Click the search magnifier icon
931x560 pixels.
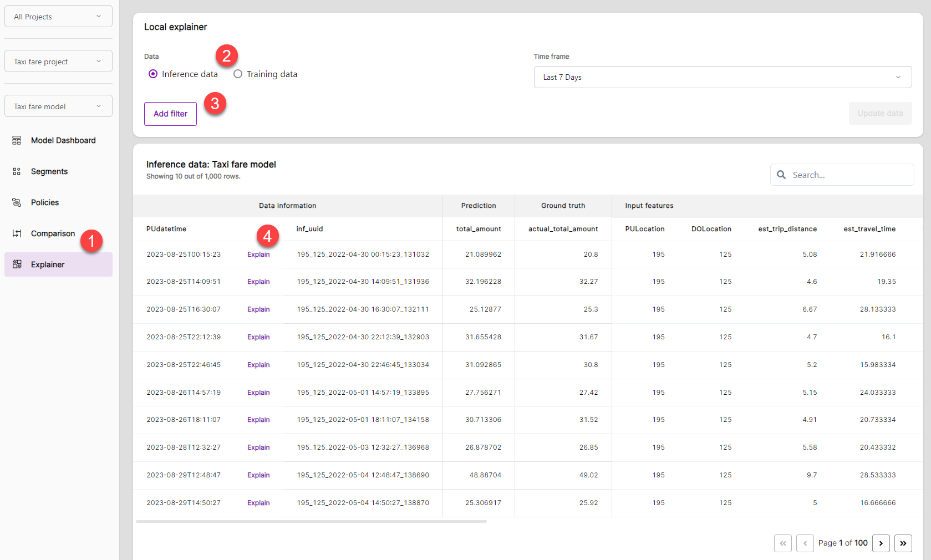coord(781,175)
